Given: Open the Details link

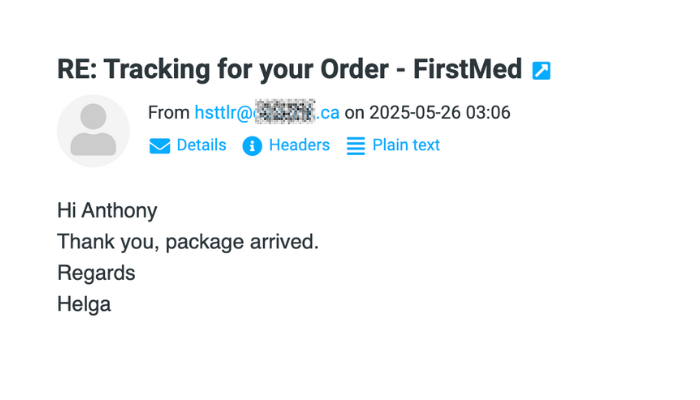Looking at the screenshot, I should point(201,145).
